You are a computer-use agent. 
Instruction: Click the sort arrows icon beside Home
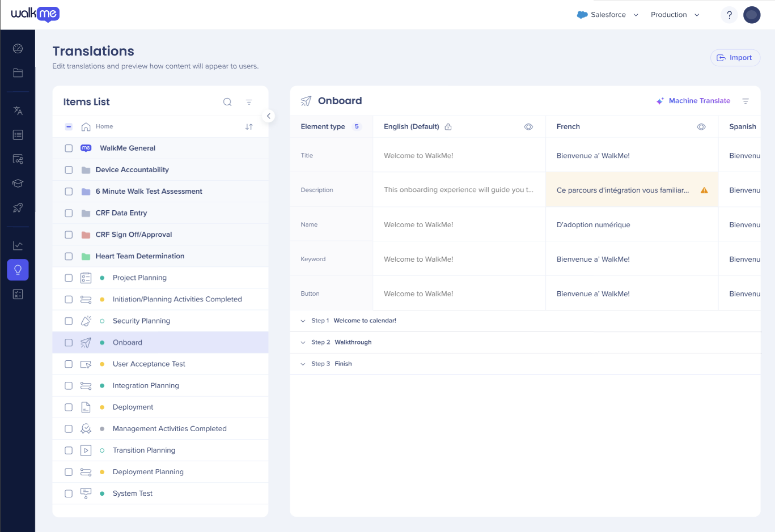tap(249, 127)
